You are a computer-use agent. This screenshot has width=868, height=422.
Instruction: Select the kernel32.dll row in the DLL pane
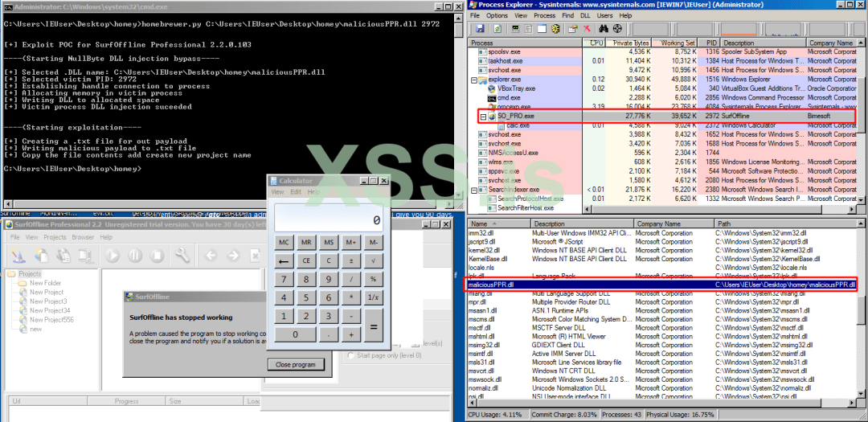tap(662, 250)
